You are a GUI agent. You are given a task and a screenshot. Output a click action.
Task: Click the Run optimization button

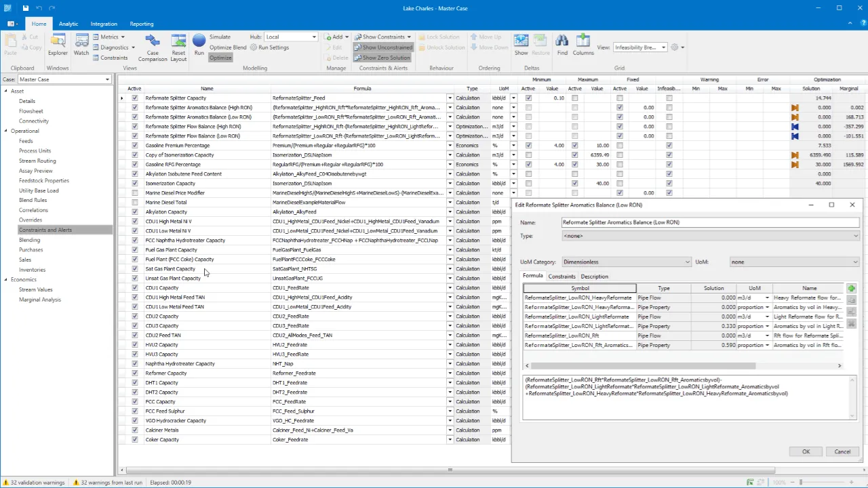pyautogui.click(x=199, y=44)
